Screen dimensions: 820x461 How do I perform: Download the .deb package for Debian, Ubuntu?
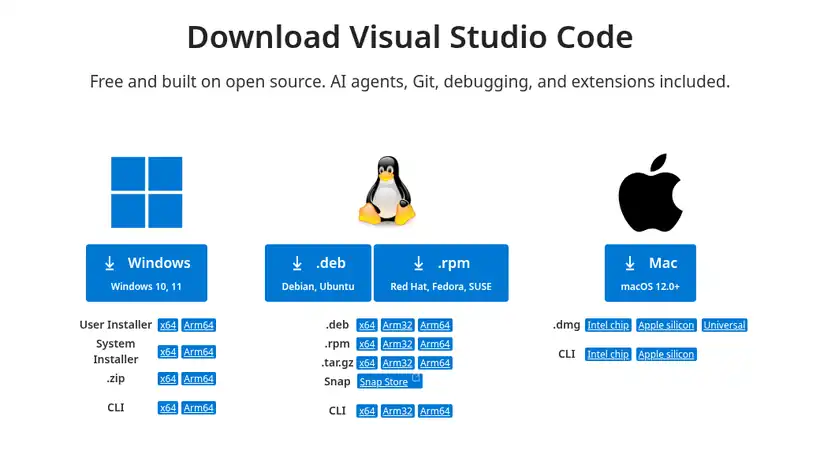point(318,273)
